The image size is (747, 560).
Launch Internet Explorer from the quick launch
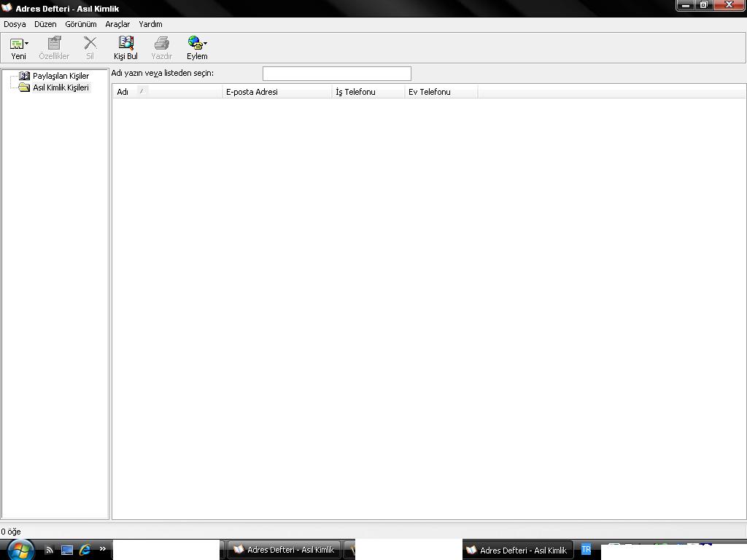coord(85,550)
